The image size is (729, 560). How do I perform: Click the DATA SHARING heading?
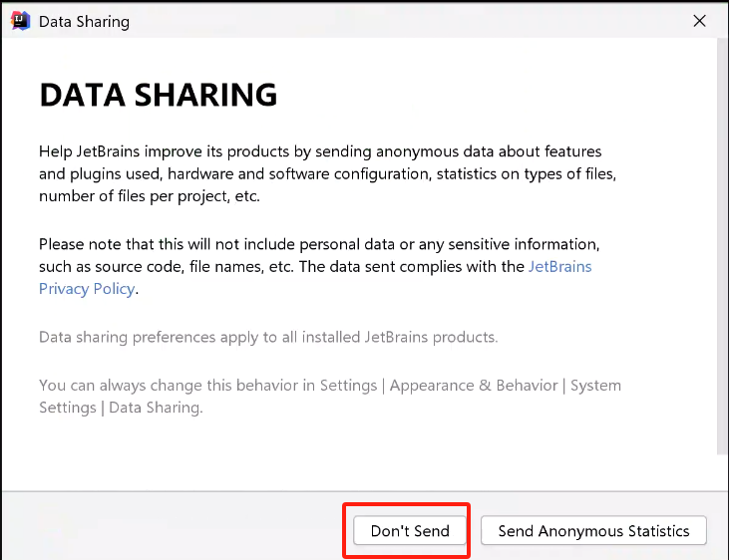(159, 95)
